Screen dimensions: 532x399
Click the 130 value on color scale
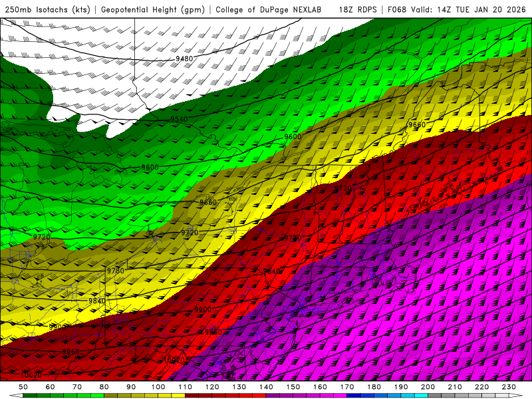pos(239,387)
